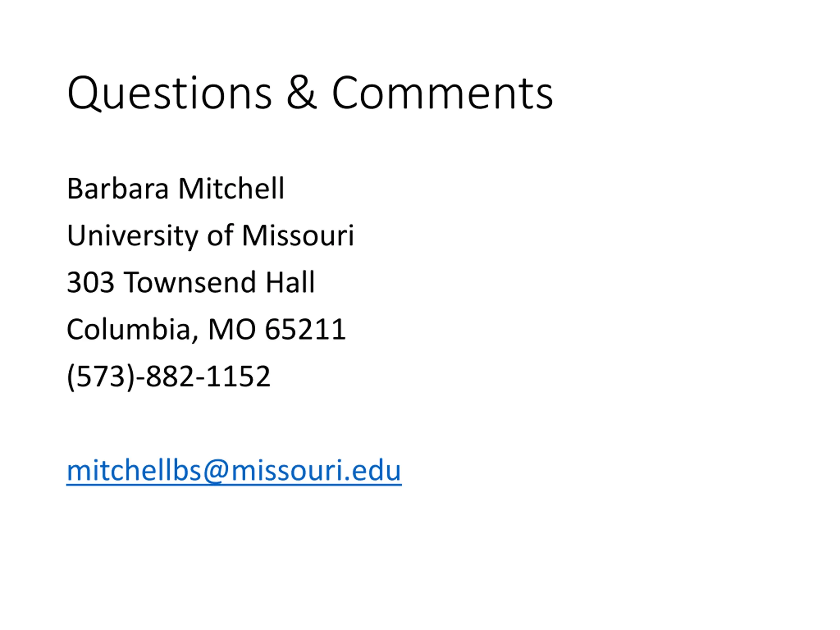Click the word Barbara

point(118,188)
